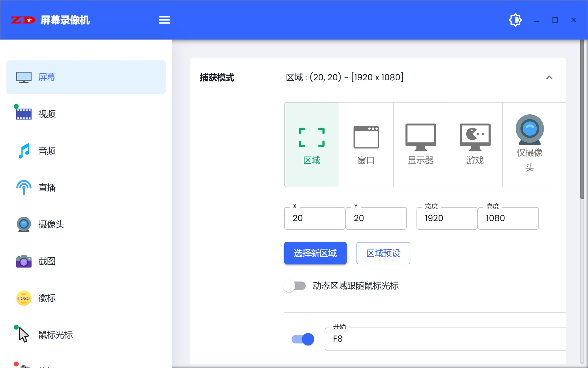This screenshot has width=588, height=368.
Task: Click the 选择新区域 button
Action: (x=315, y=253)
